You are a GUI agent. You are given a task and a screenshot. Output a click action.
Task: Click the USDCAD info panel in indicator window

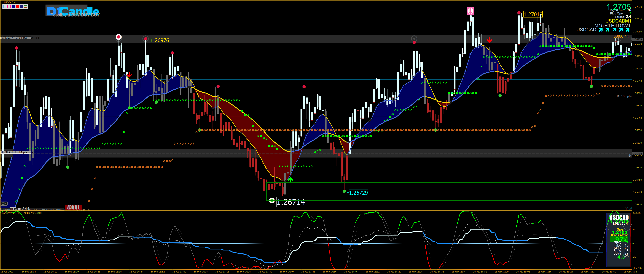pos(619,240)
